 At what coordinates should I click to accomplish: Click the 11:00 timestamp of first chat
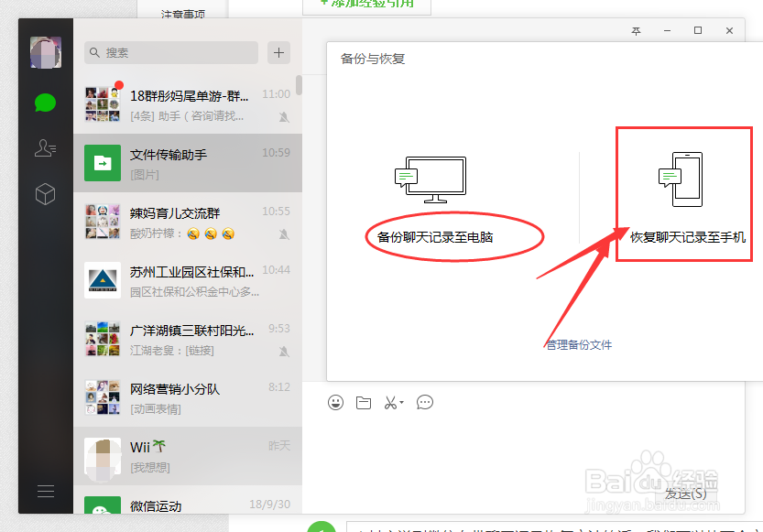click(277, 93)
